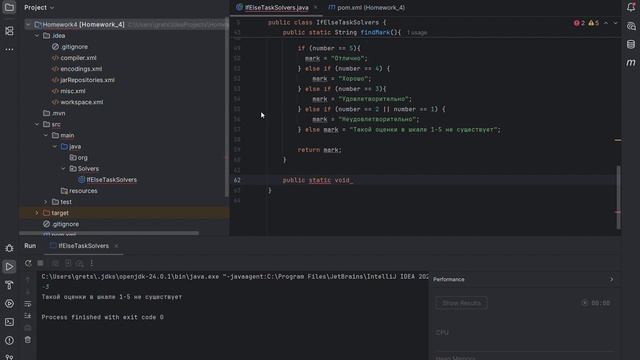Collapse the Performance panel chevron

coord(611,280)
